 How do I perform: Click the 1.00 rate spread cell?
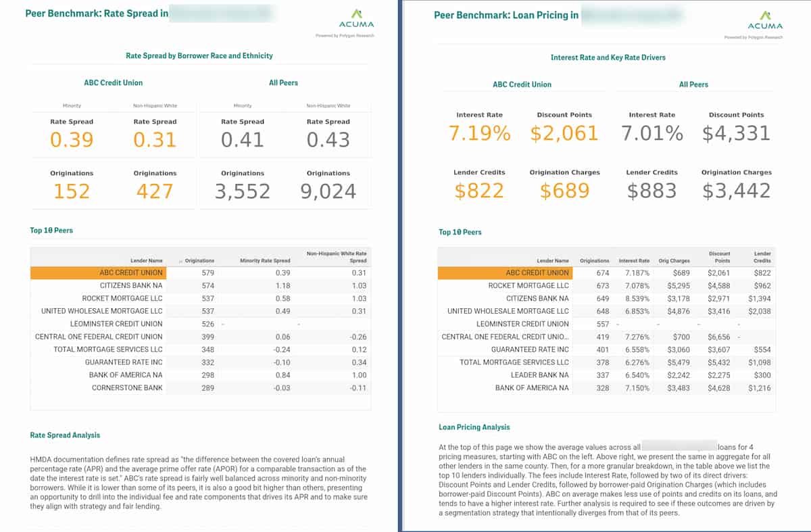click(359, 375)
